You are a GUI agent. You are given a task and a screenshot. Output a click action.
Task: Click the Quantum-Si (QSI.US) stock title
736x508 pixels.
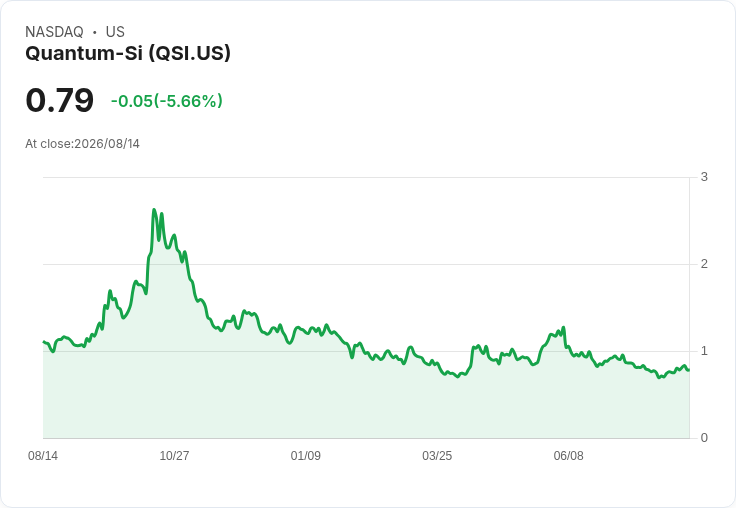(128, 53)
